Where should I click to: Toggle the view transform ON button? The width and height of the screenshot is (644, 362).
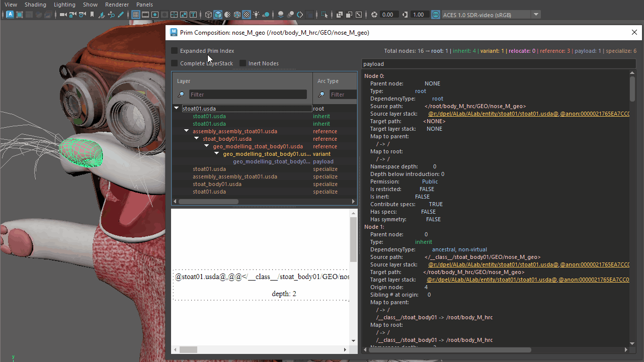(436, 15)
